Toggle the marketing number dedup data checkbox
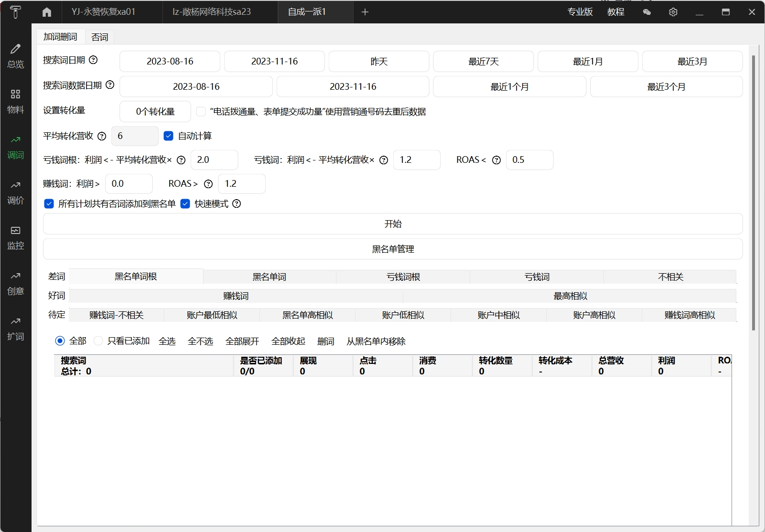This screenshot has height=532, width=765. click(201, 111)
